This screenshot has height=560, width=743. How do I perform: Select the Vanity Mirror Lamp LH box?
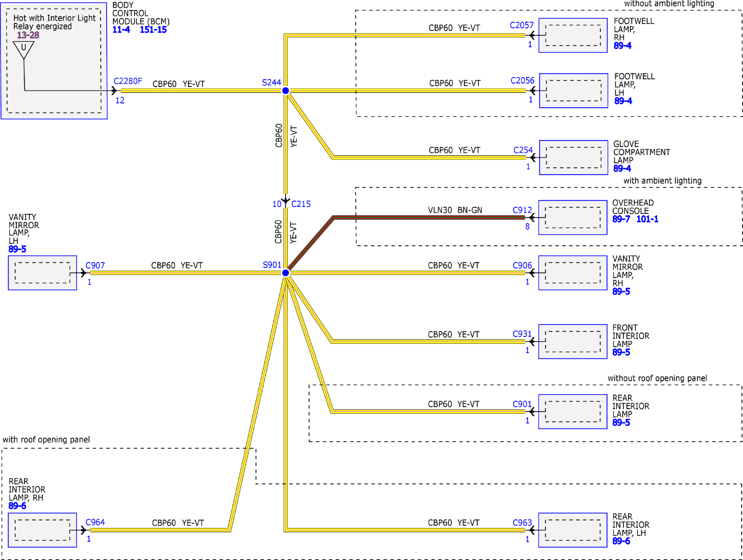[43, 273]
